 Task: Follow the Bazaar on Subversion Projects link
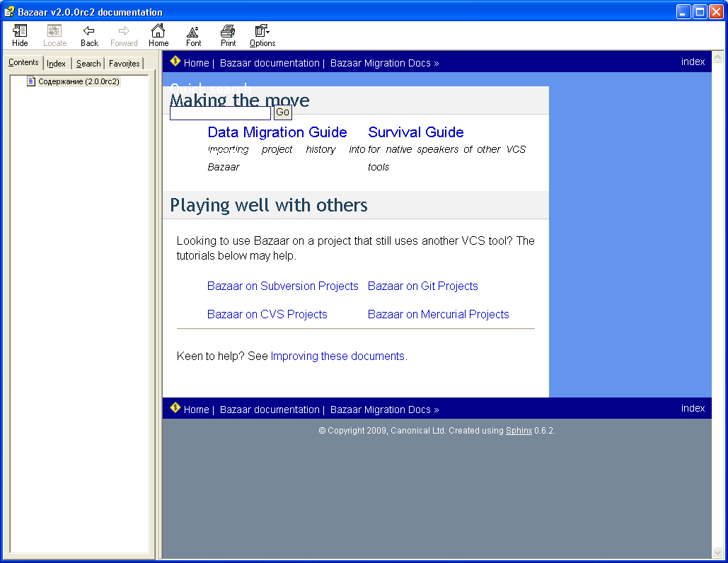[x=283, y=286]
